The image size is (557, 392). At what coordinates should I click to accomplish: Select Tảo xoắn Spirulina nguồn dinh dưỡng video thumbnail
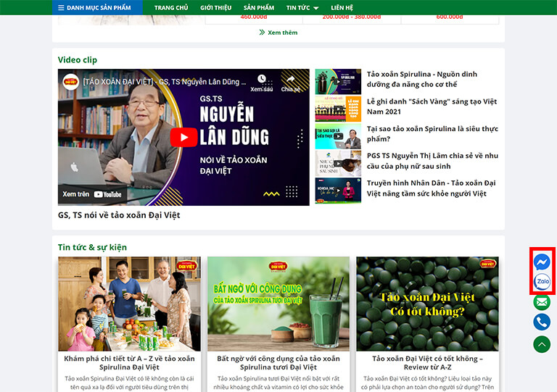tap(338, 81)
